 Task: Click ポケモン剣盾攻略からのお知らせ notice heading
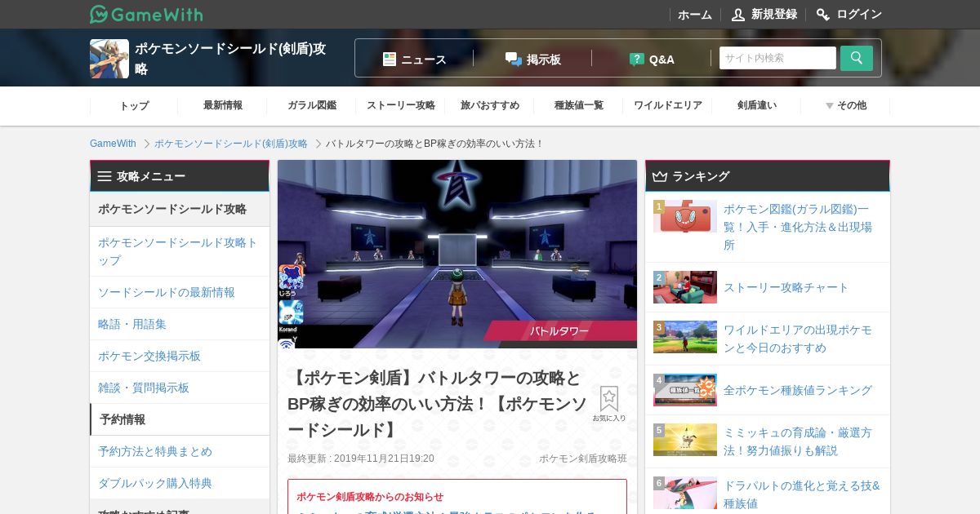[x=370, y=496]
